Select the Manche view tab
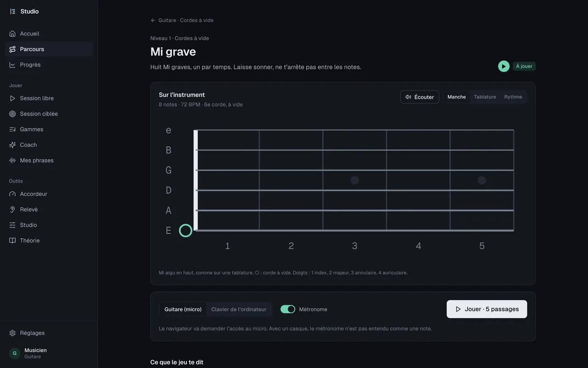Viewport: 588px width, 368px height. tap(457, 97)
